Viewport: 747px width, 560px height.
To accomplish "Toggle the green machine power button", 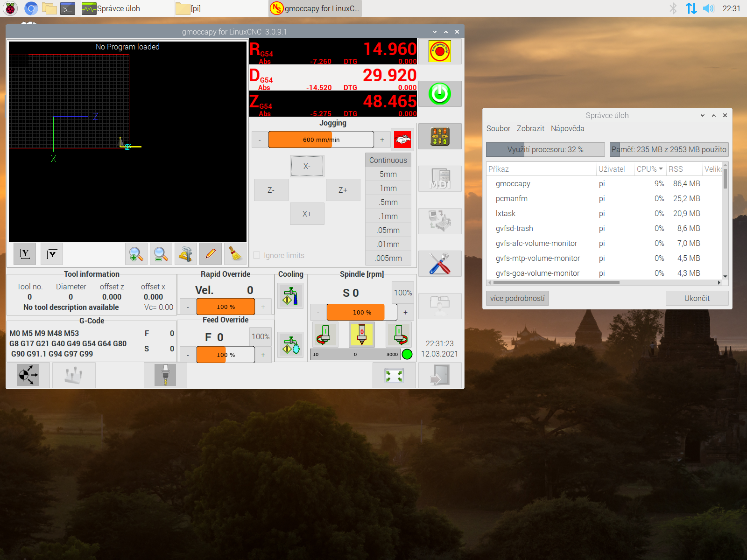I will point(440,94).
